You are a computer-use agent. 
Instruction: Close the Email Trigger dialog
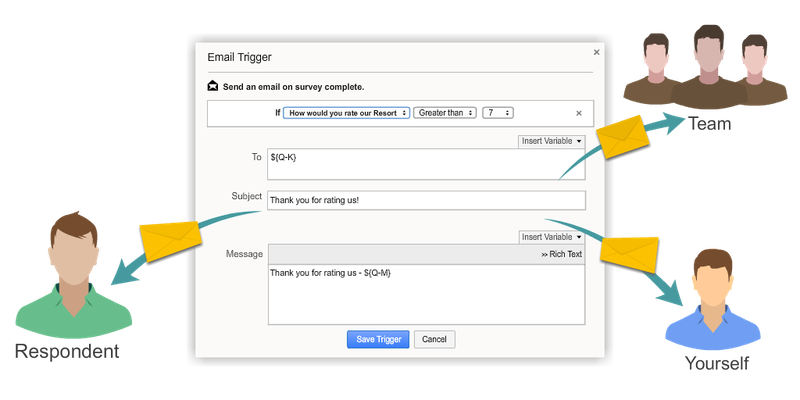[597, 52]
